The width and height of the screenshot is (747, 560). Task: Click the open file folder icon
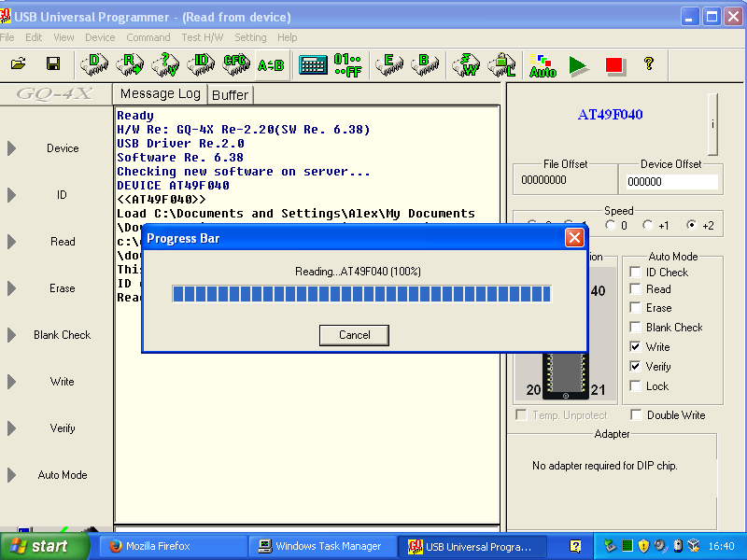coord(18,64)
